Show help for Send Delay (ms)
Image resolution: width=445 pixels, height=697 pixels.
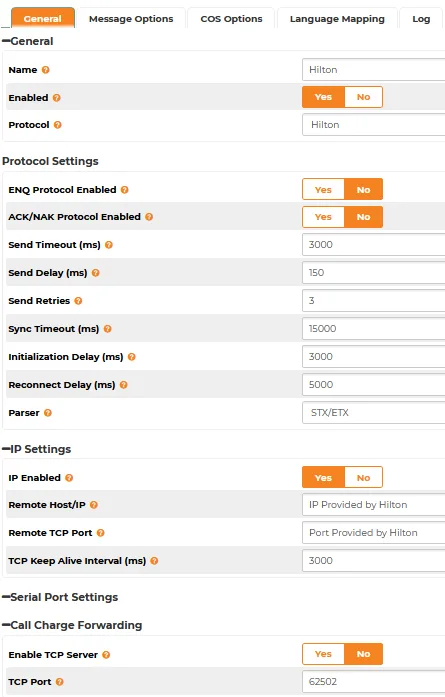tap(95, 273)
